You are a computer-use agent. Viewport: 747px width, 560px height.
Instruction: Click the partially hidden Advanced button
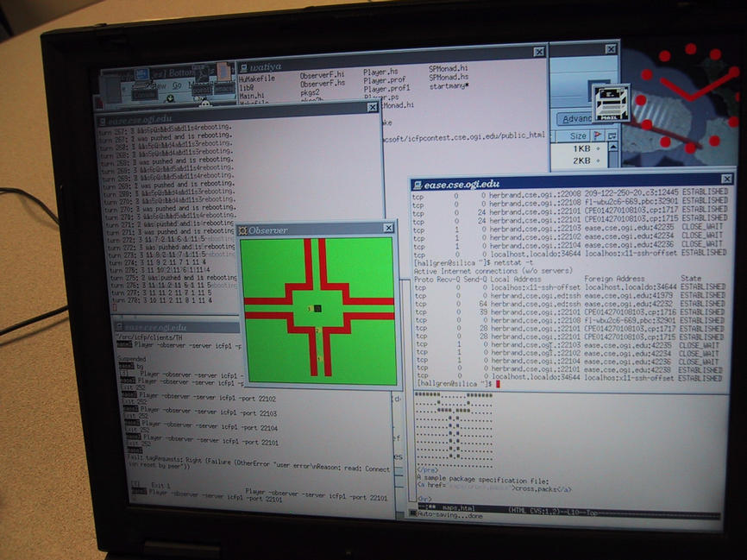click(576, 119)
